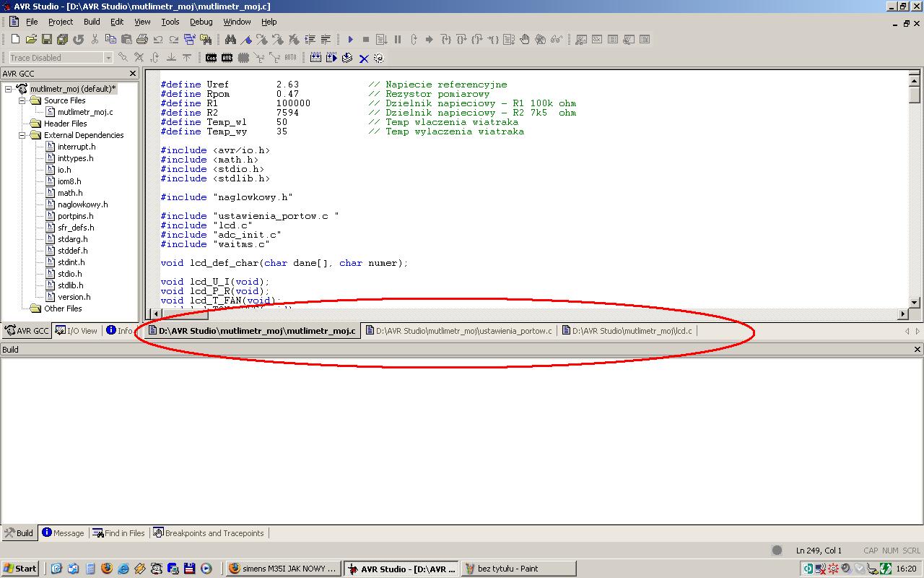Viewport: 924px width, 578px height.
Task: Click the Firefox quick launch icon
Action: point(107,569)
